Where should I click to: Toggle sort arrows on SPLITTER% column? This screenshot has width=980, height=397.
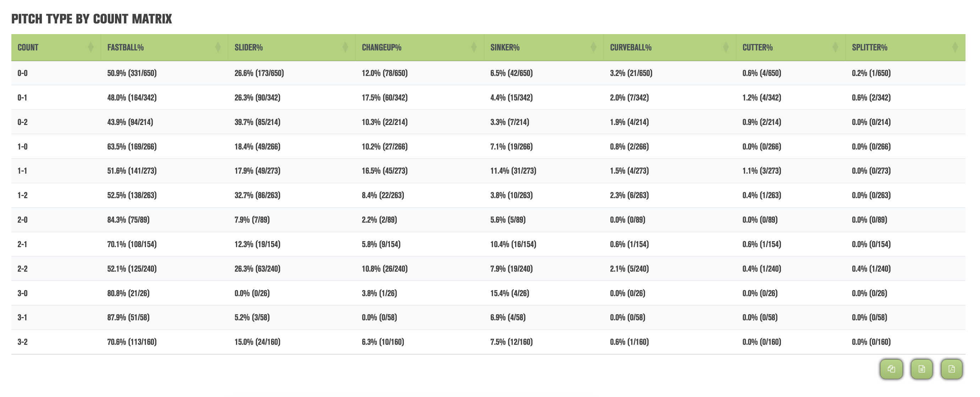pos(955,48)
